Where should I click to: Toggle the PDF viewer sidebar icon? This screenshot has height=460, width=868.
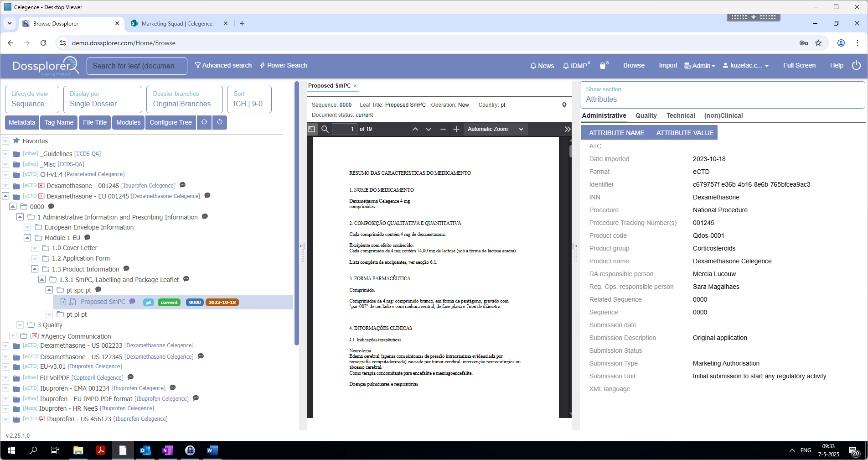(311, 129)
